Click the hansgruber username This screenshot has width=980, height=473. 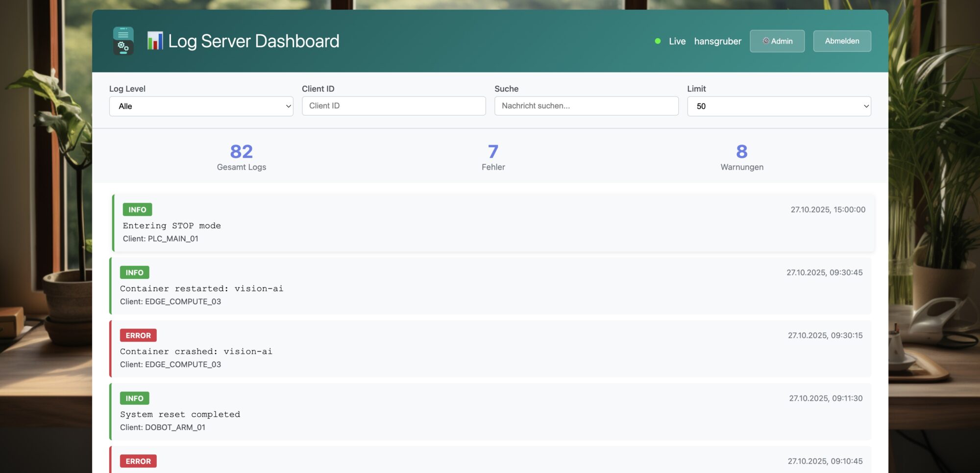click(x=718, y=41)
